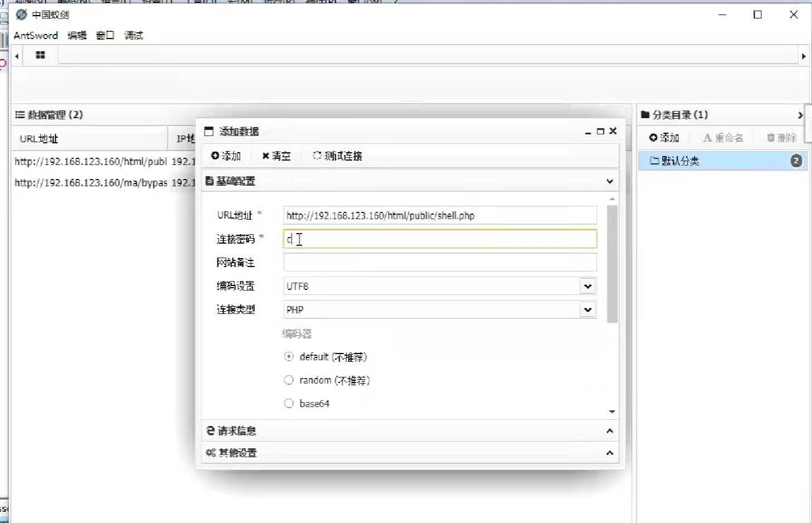This screenshot has height=523, width=812.
Task: Click the 连接密码 input field
Action: (x=440, y=239)
